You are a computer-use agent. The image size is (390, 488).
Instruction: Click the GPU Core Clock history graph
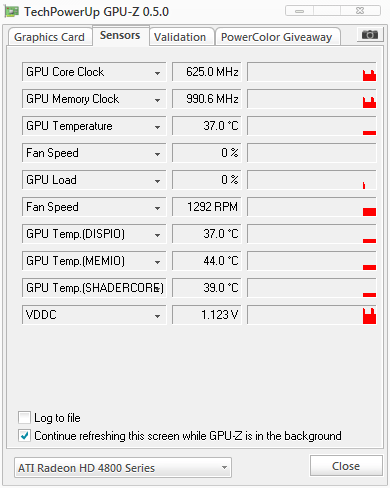click(312, 72)
